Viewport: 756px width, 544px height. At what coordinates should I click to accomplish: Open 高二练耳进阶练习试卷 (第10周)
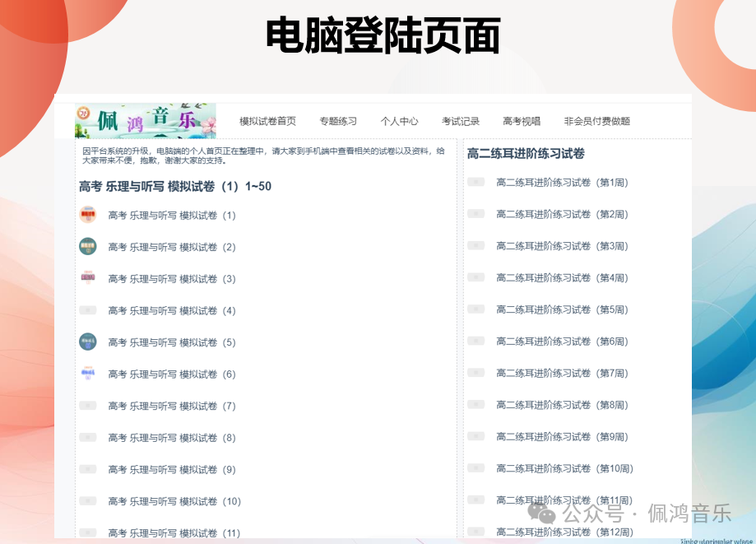pos(564,468)
